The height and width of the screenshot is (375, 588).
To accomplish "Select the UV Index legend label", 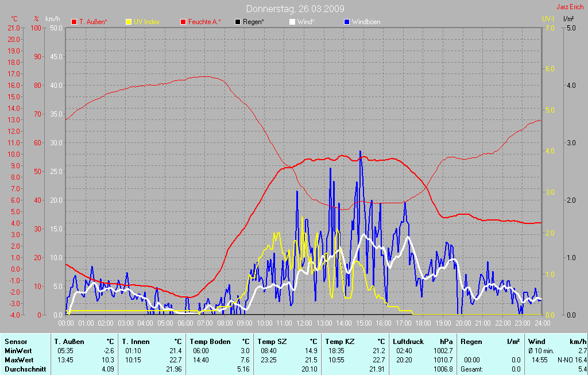I will coord(146,22).
